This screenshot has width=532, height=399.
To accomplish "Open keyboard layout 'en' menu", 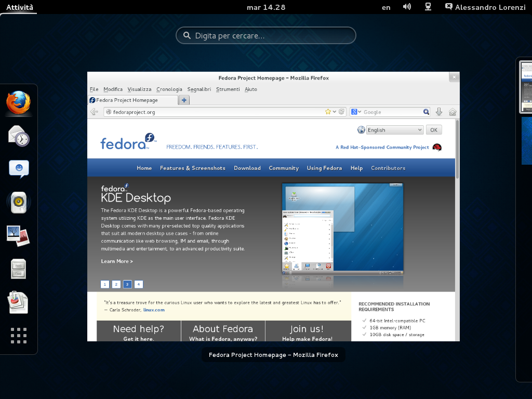I will pos(386,7).
